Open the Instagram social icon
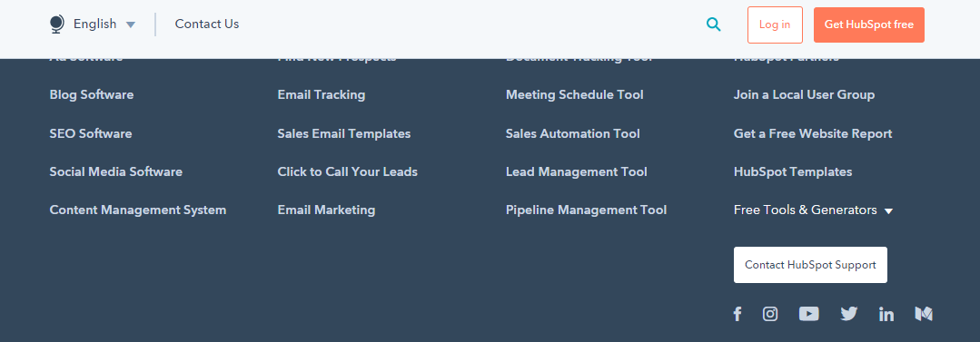Screen dimensions: 980x342 click(x=770, y=314)
